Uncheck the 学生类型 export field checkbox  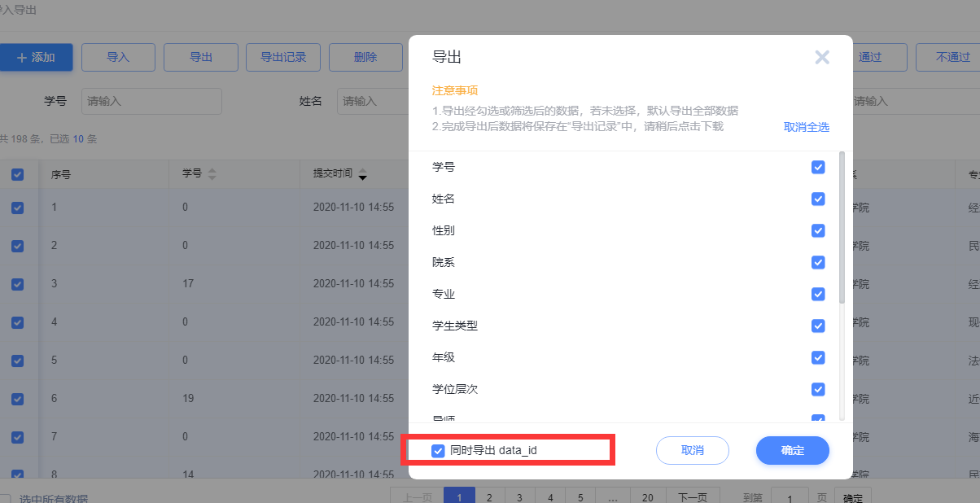[818, 326]
